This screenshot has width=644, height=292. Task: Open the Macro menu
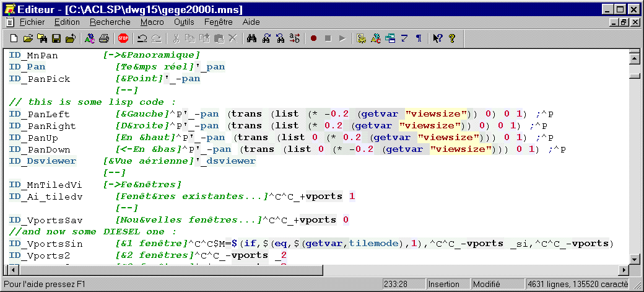[152, 22]
